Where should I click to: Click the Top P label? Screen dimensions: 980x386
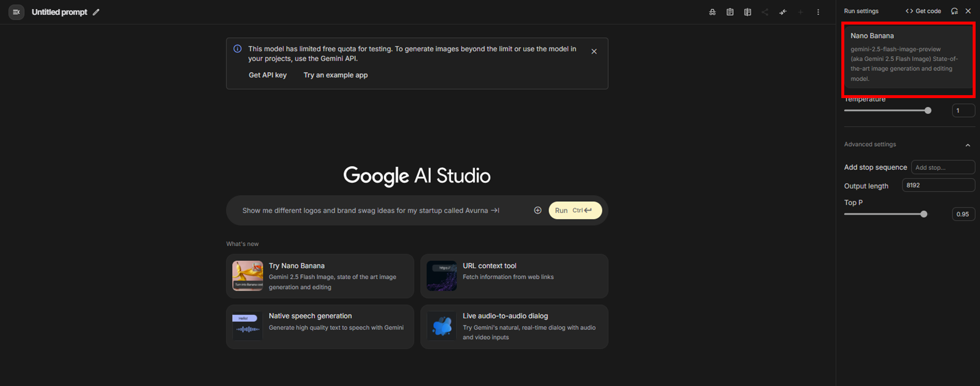coord(853,203)
